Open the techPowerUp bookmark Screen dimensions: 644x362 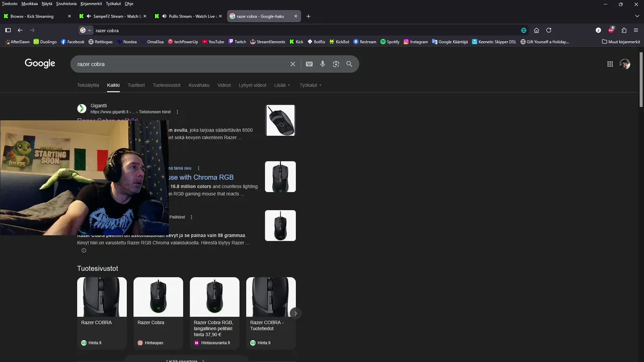[x=183, y=42]
